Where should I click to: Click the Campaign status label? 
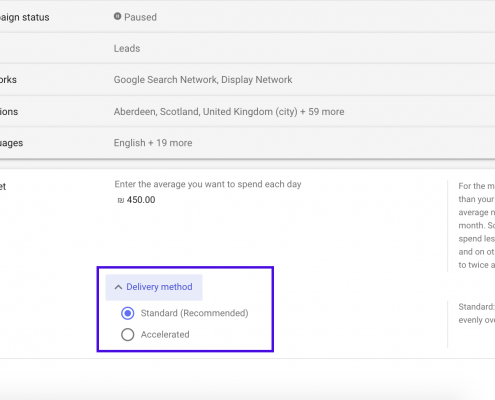[x=25, y=17]
